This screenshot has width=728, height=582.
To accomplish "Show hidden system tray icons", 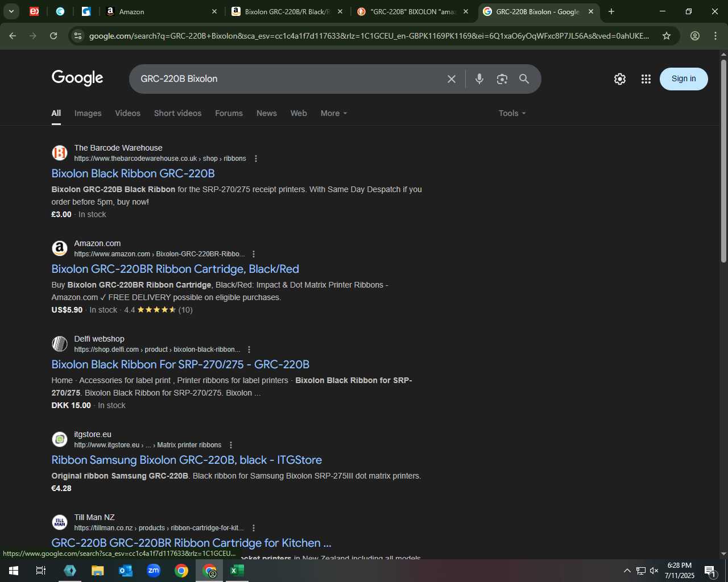I will pyautogui.click(x=627, y=571).
